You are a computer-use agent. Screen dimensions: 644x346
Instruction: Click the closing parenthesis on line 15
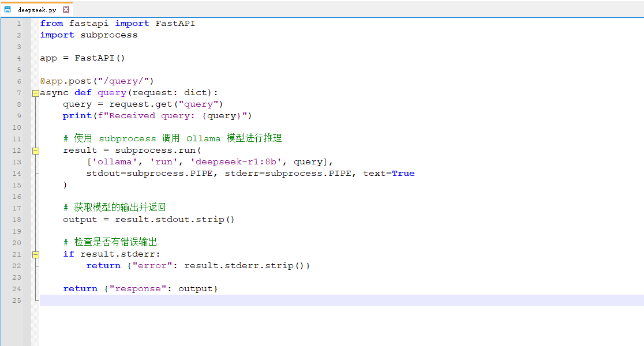pyautogui.click(x=65, y=185)
